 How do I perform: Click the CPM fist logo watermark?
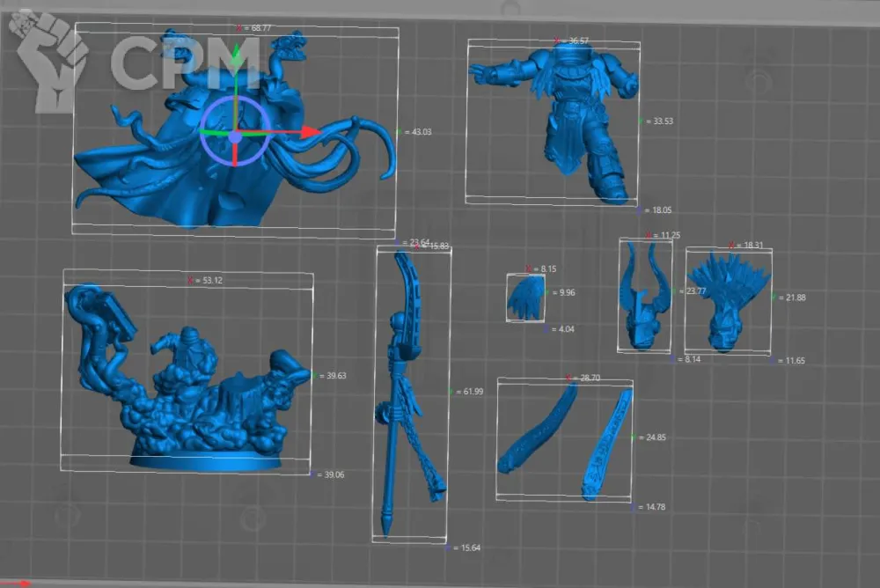55,62
